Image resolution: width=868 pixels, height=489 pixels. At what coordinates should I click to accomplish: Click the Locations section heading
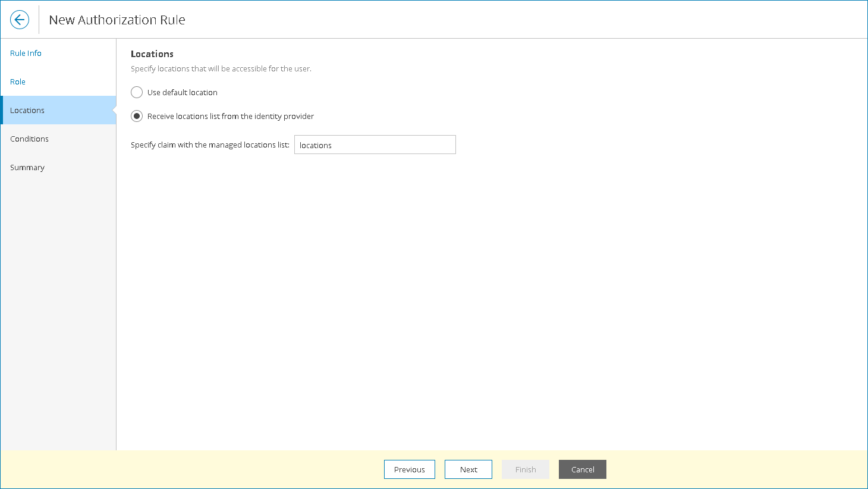click(x=152, y=54)
